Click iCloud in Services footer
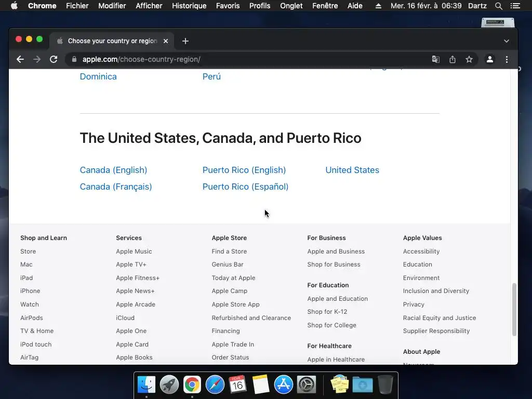This screenshot has width=532, height=399. tap(125, 318)
